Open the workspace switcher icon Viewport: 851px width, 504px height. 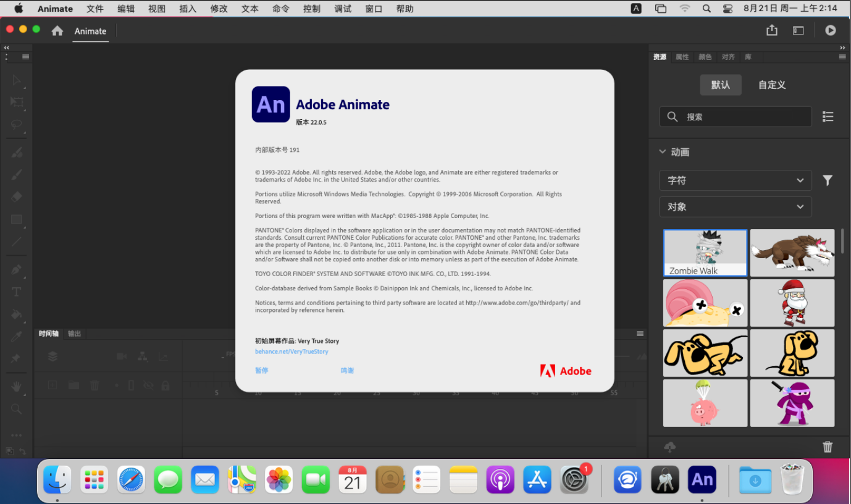(799, 30)
